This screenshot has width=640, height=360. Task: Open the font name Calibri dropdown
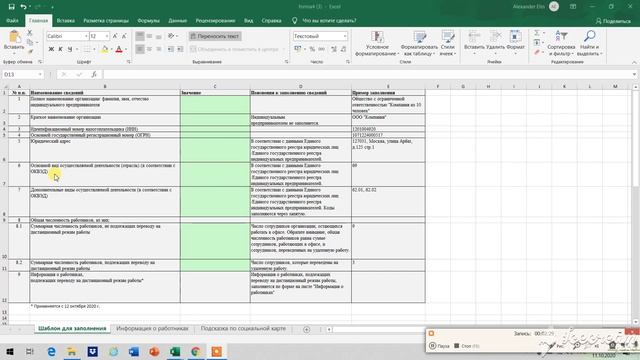pyautogui.click(x=86, y=36)
